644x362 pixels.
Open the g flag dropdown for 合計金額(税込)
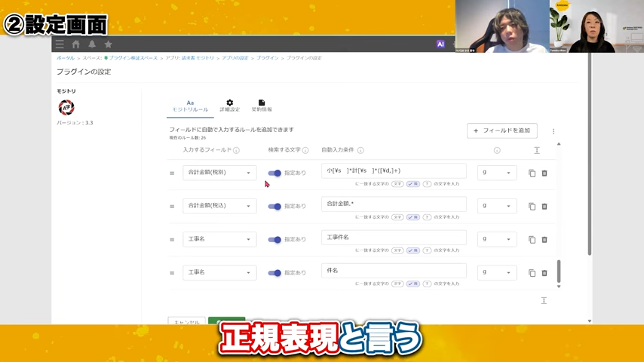[496, 206]
